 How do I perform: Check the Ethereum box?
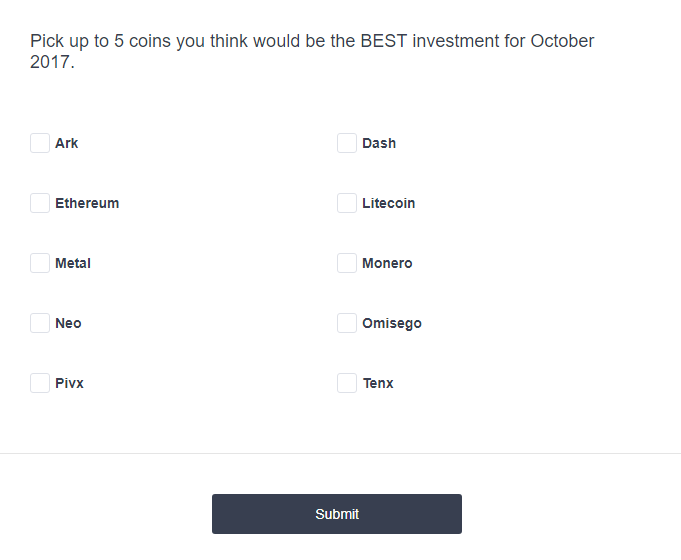[x=40, y=203]
